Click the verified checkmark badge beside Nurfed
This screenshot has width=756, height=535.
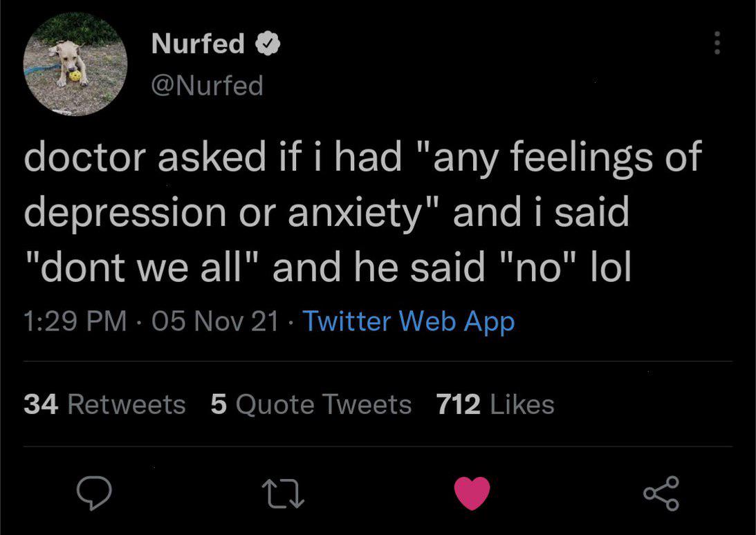(x=268, y=44)
